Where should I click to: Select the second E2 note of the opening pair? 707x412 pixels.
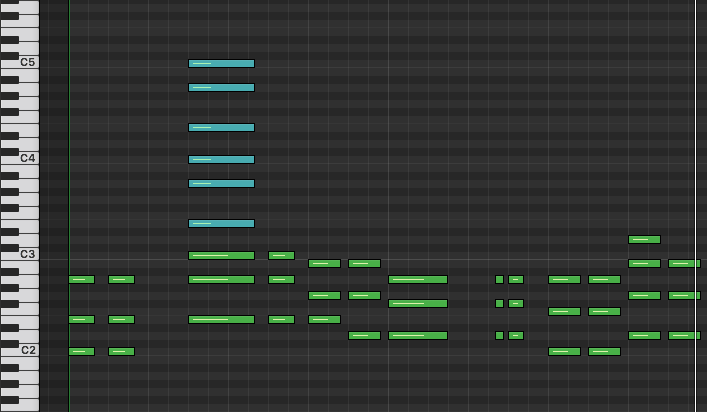point(121,320)
